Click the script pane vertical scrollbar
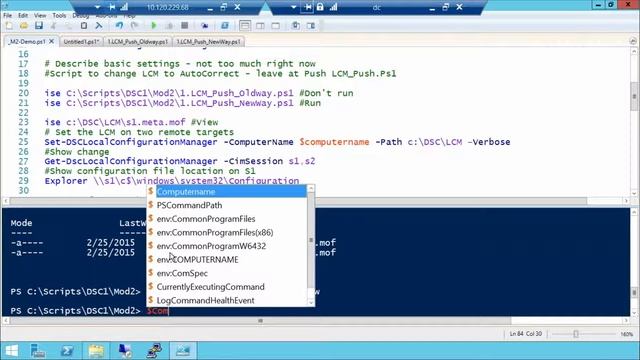 tap(634, 97)
